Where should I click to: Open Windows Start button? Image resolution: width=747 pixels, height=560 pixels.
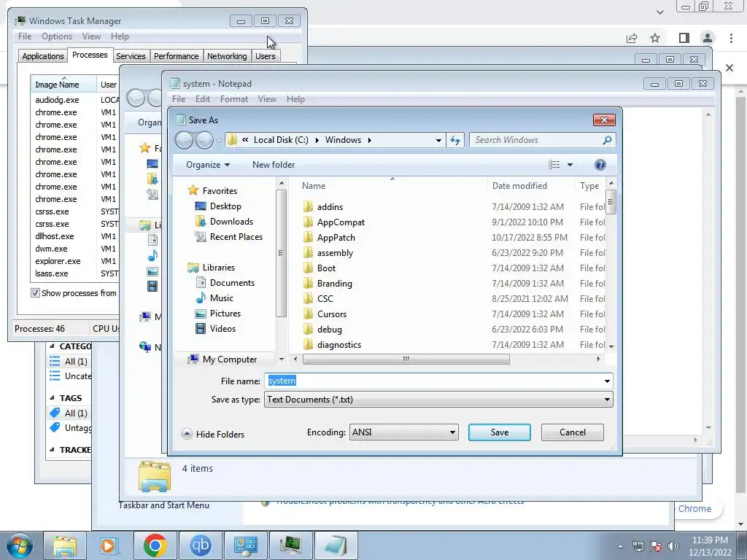(19, 545)
